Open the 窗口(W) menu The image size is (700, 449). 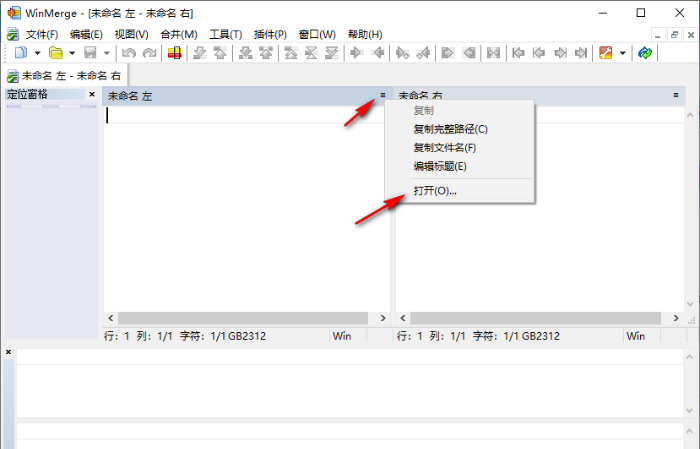click(317, 34)
